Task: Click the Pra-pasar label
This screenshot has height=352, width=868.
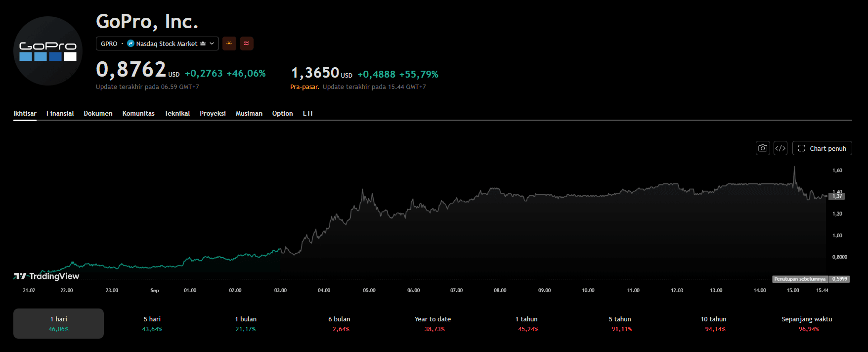Action: pos(304,87)
